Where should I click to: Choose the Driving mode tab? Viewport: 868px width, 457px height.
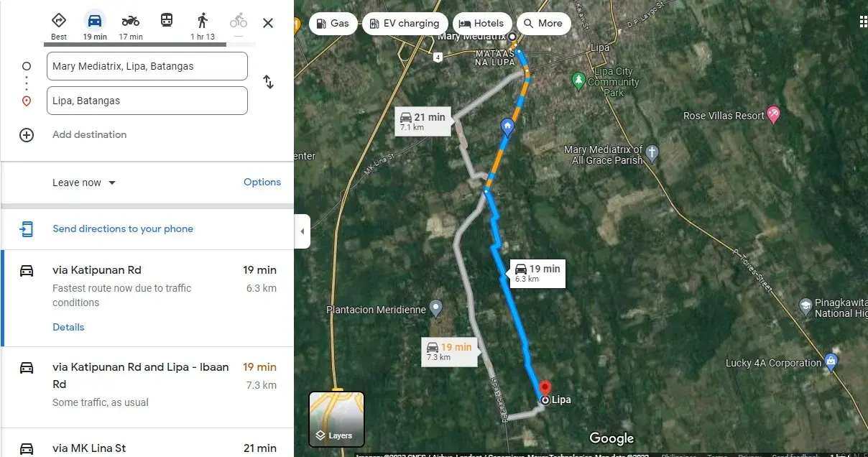tap(94, 26)
